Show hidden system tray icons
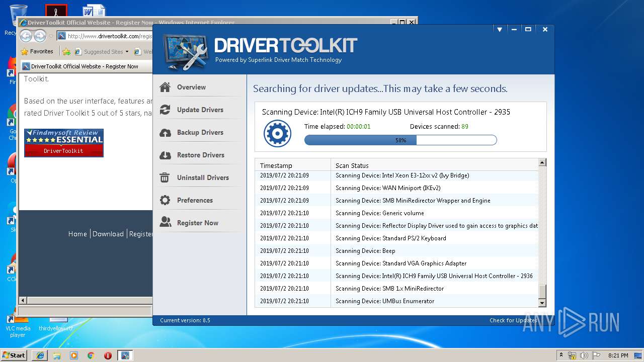 click(x=561, y=355)
